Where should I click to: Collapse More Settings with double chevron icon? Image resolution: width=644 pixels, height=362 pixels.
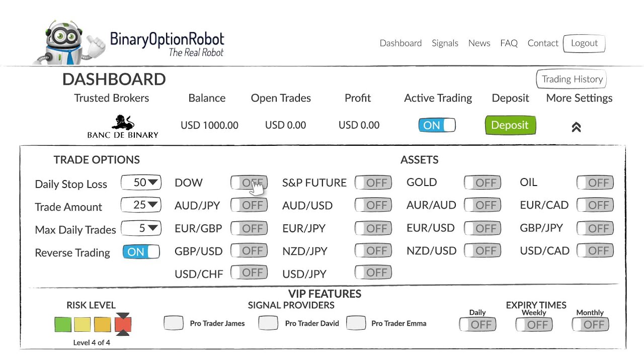[x=577, y=127]
